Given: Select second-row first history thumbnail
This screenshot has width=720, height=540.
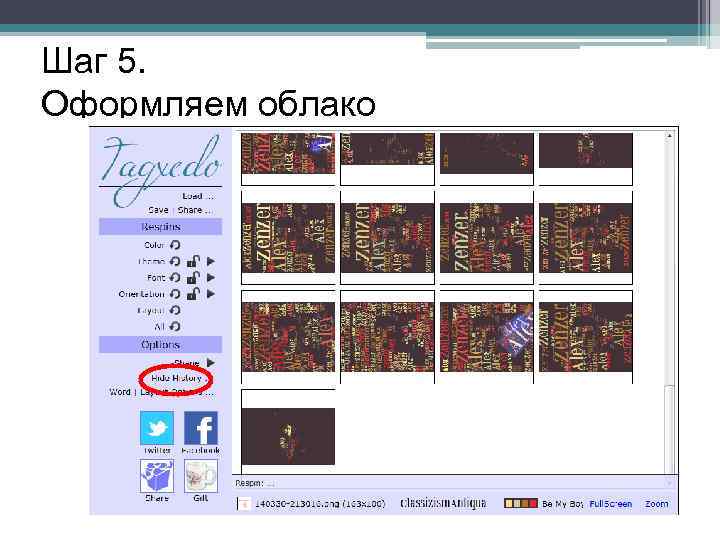Looking at the screenshot, I should (x=288, y=238).
